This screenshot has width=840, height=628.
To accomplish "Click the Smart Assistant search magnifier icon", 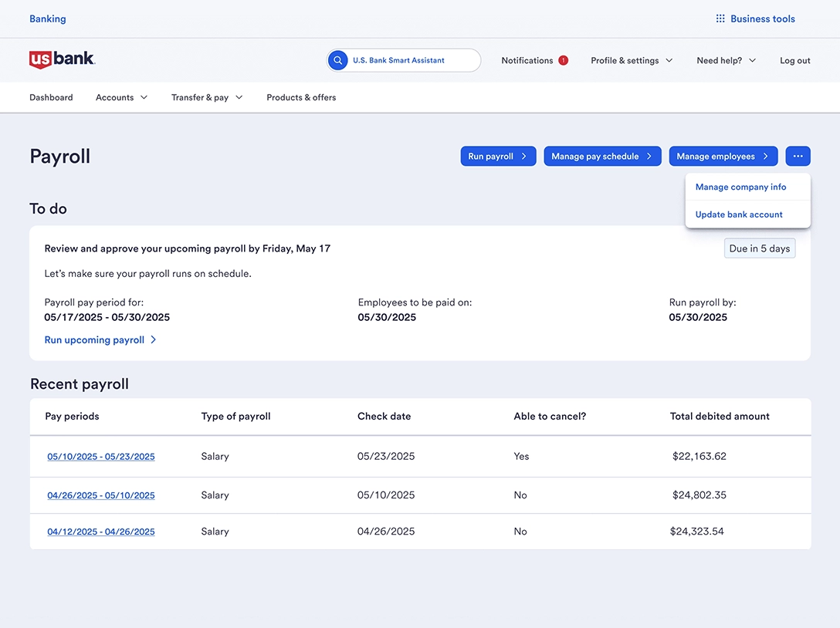I will point(337,60).
